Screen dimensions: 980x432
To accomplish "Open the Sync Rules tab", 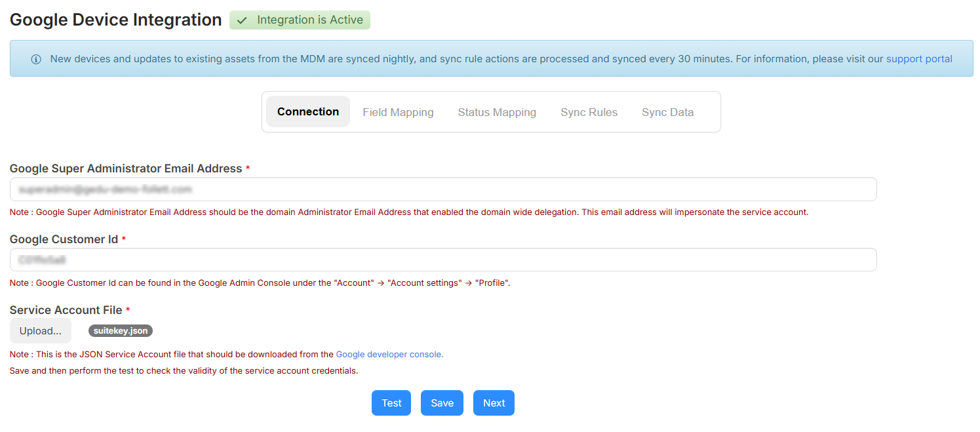I will coord(589,112).
